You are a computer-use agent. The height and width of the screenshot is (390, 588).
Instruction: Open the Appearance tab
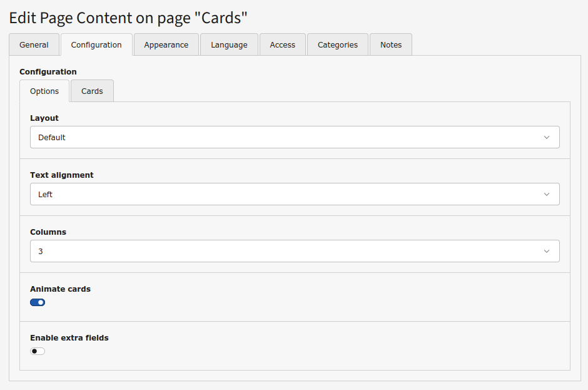[x=166, y=45]
